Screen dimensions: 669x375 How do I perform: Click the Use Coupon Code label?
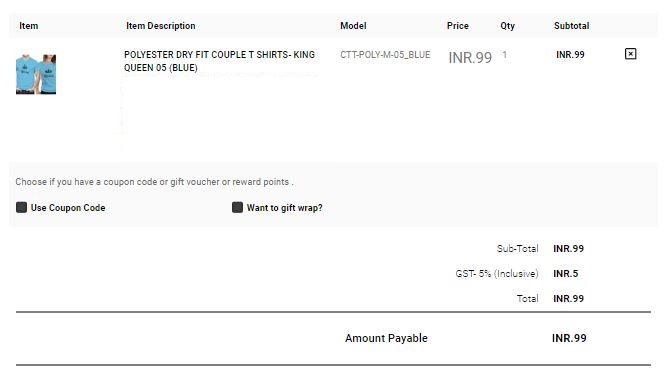[x=68, y=208]
